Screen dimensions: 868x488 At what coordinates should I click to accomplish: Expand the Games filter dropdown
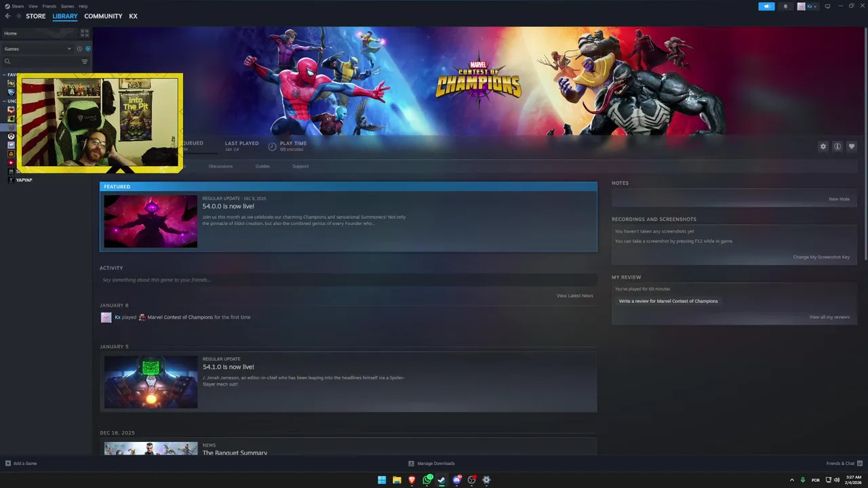point(37,49)
